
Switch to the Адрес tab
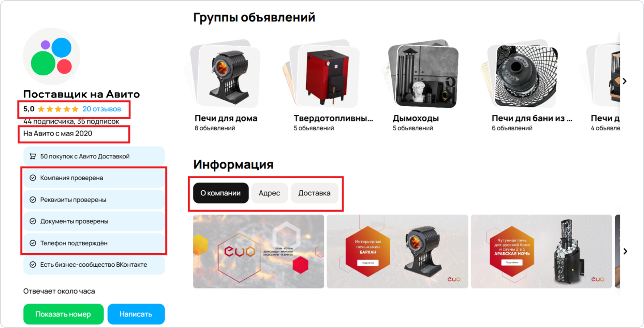pos(269,193)
